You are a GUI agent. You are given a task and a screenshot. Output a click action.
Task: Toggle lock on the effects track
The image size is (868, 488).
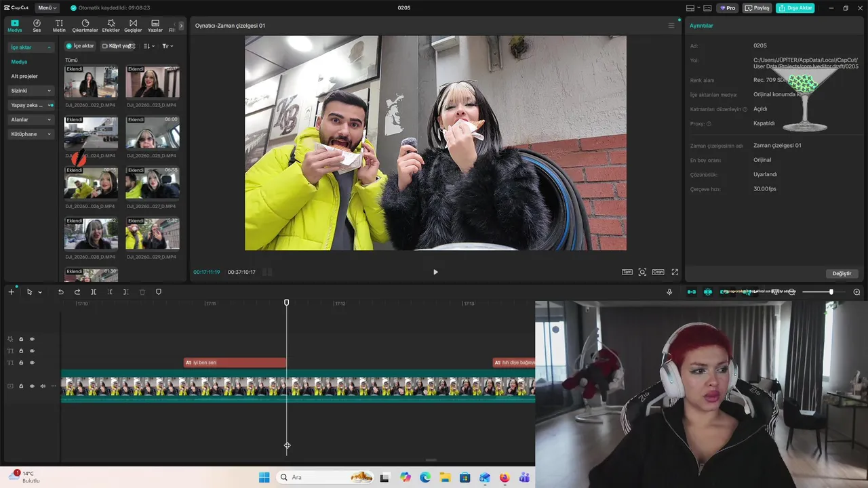point(21,339)
